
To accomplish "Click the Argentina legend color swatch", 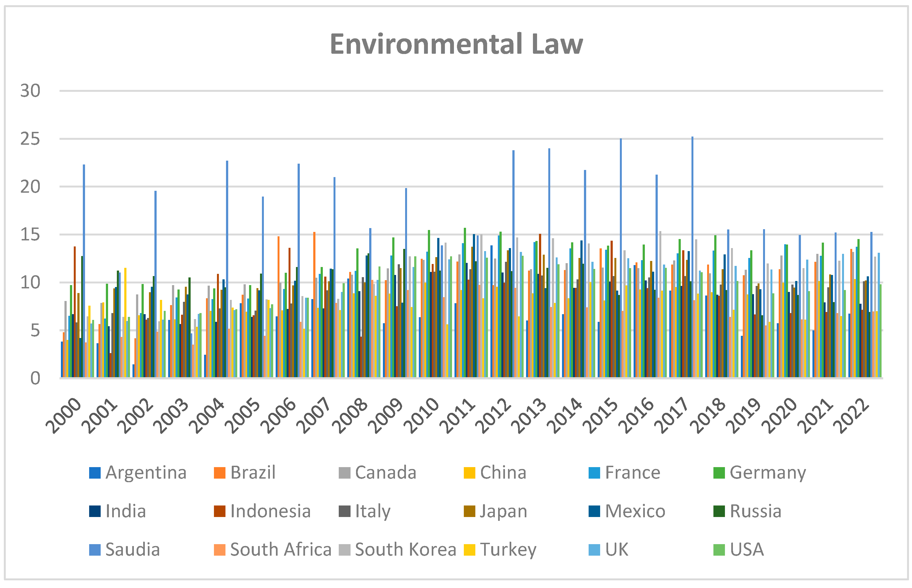I will pos(95,473).
